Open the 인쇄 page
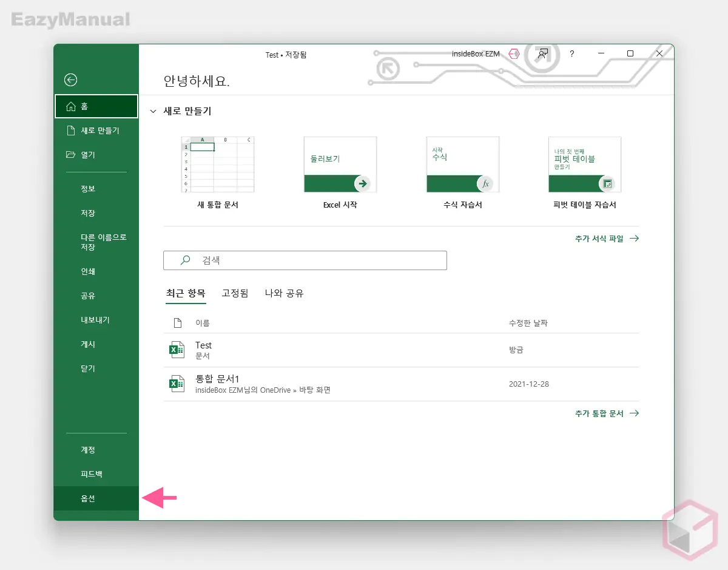Viewport: 728px width, 570px height. [x=96, y=271]
